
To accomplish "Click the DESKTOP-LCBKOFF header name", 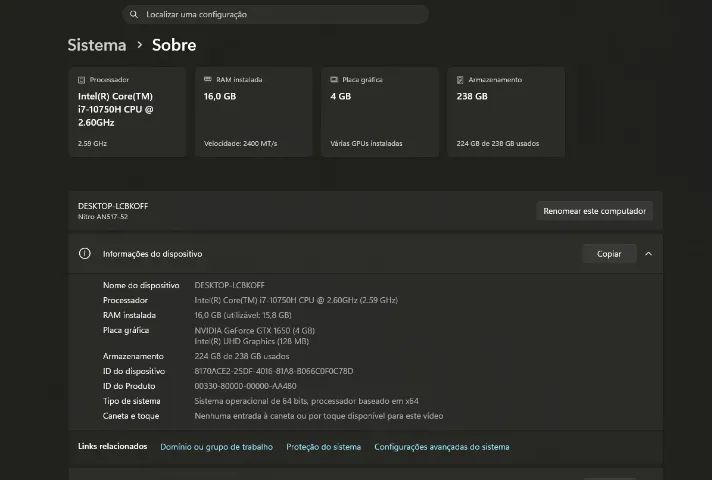I will 113,206.
